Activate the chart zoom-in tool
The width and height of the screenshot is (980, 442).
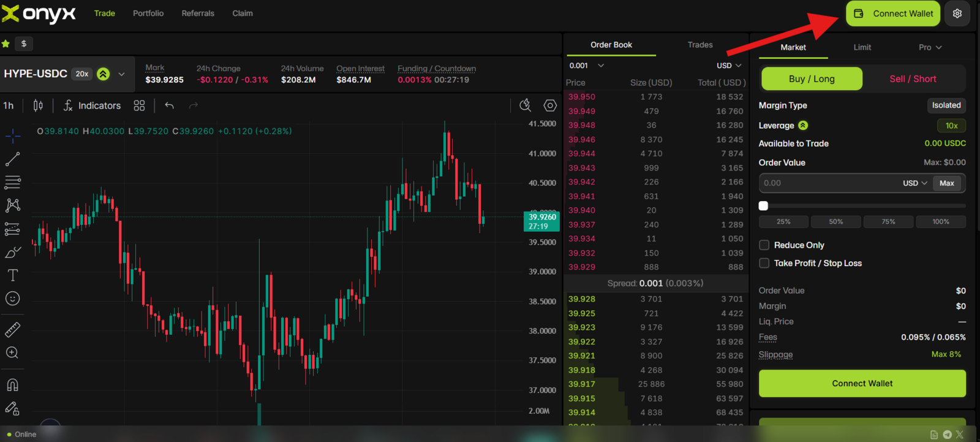point(13,352)
